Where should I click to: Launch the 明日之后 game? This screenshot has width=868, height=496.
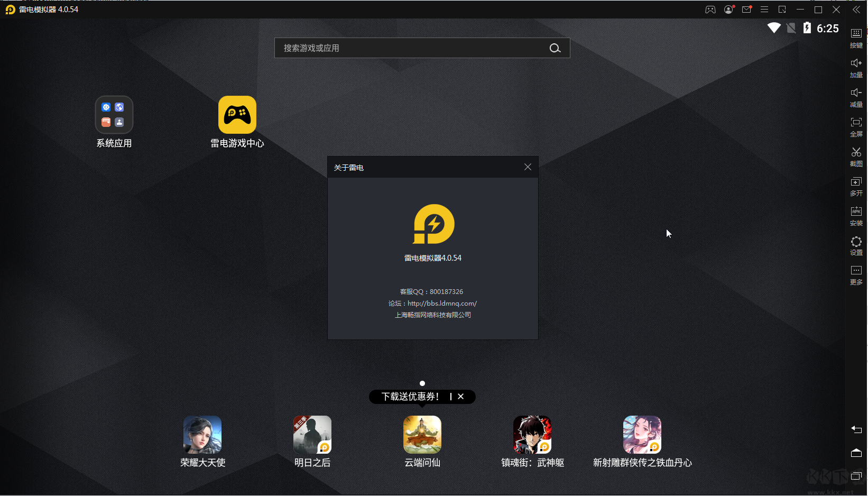(312, 435)
